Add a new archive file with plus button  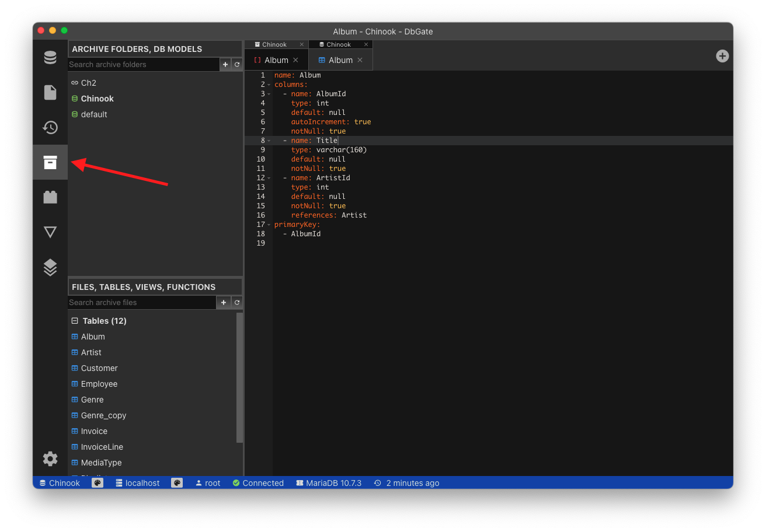224,302
